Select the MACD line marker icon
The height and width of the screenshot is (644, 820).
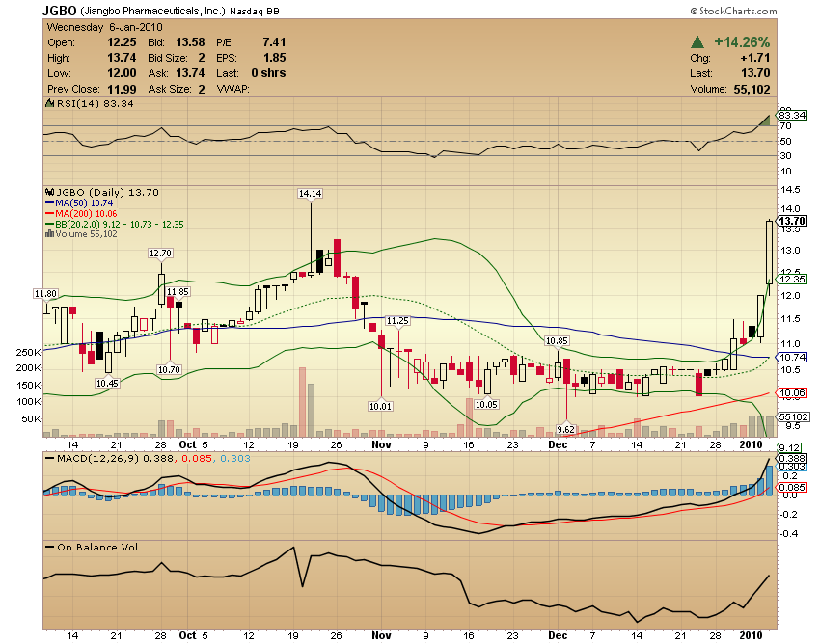[x=49, y=458]
